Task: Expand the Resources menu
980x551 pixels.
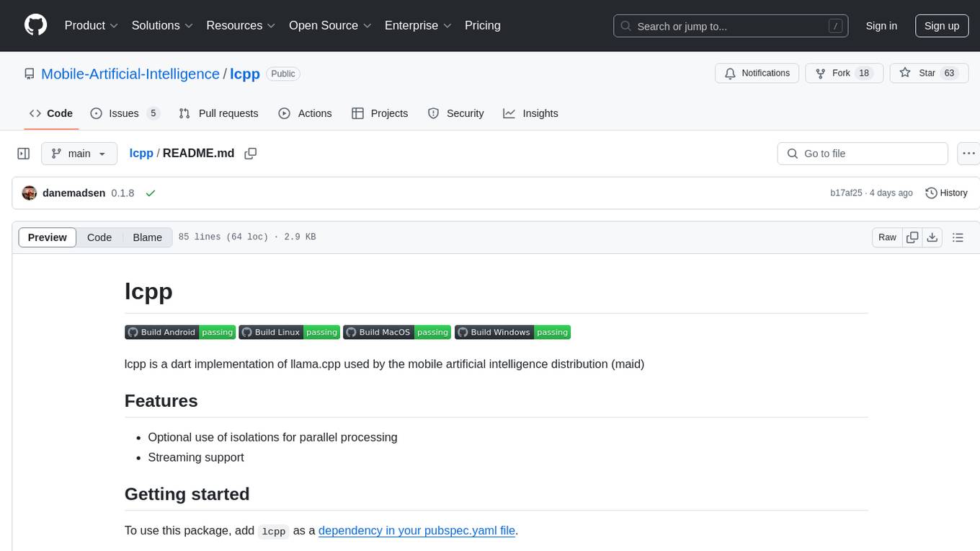Action: point(241,25)
